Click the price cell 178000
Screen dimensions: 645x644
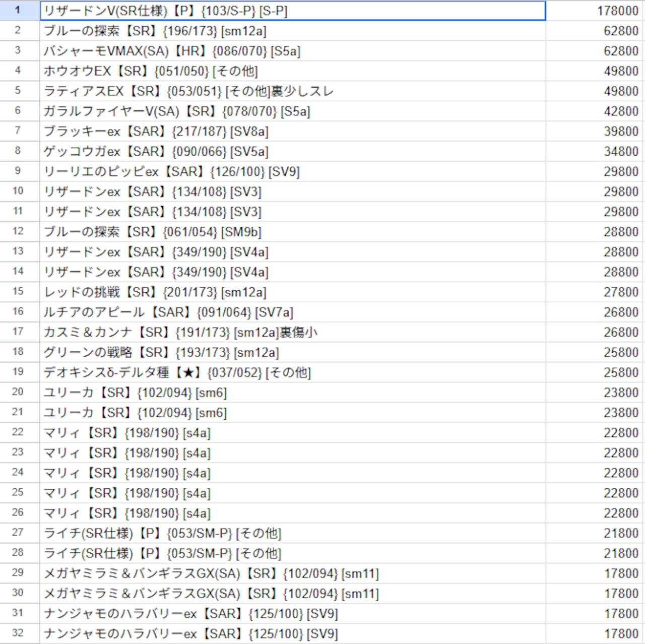595,11
